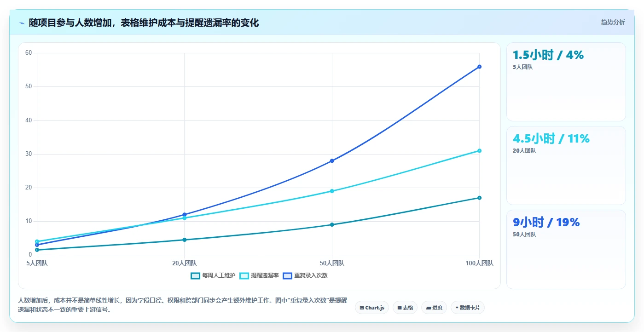Click the 100人团队 x-axis label
Viewport: 644px width, 332px height.
pyautogui.click(x=479, y=263)
